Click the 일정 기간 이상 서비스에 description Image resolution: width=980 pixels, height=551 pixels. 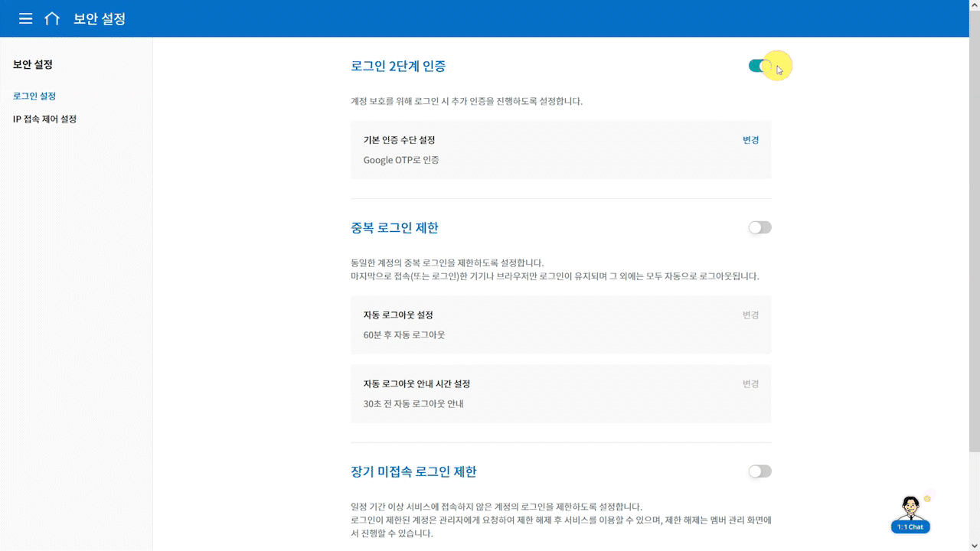click(560, 520)
